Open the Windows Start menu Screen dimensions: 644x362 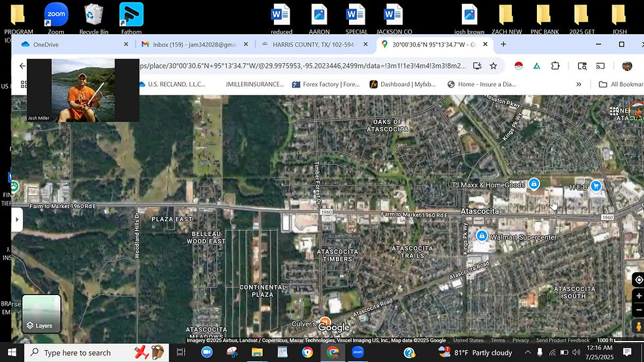[12, 352]
